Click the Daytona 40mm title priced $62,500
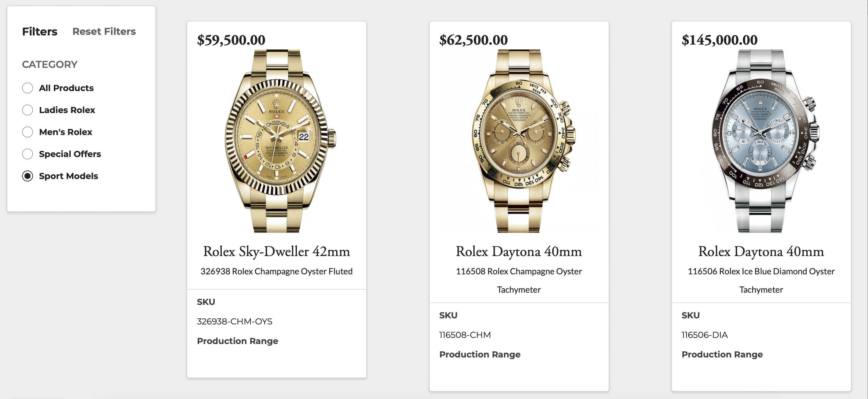 519,251
